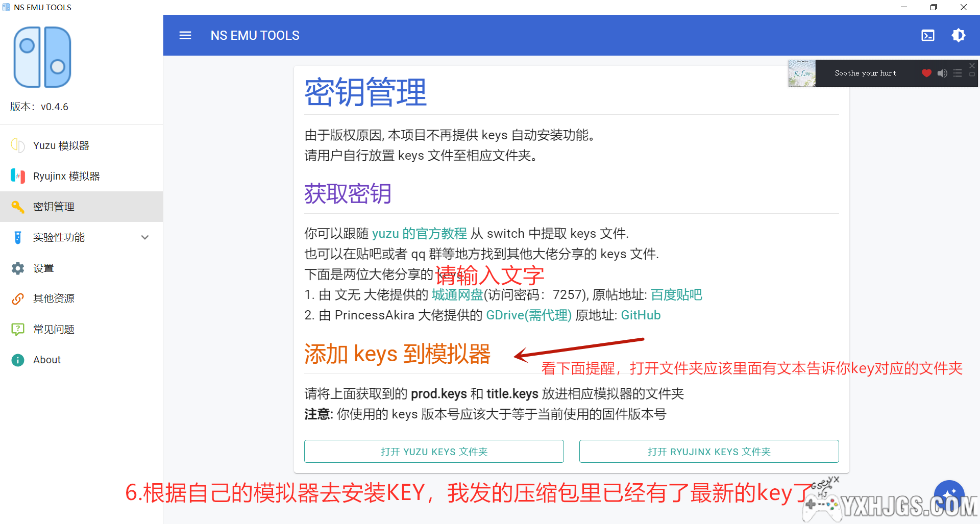Open the 百度贴吧 source link
This screenshot has width=980, height=524.
click(x=676, y=295)
